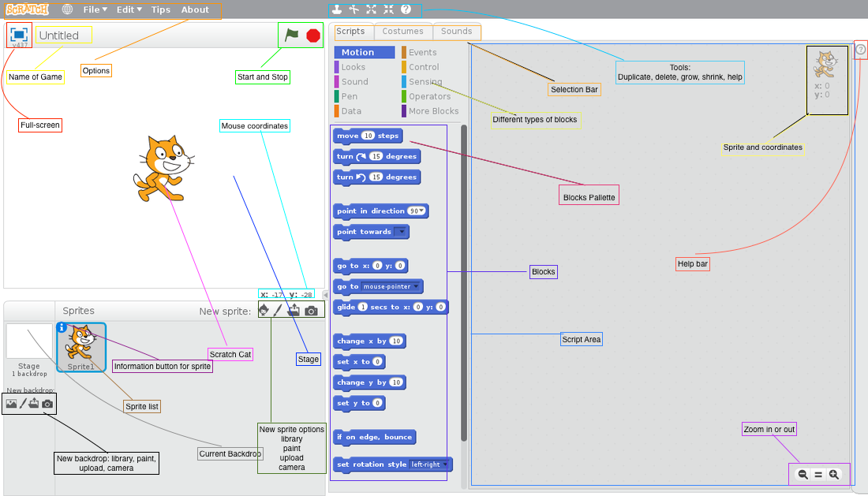The width and height of the screenshot is (868, 496).
Task: Create a new backdrop from camera
Action: (48, 403)
